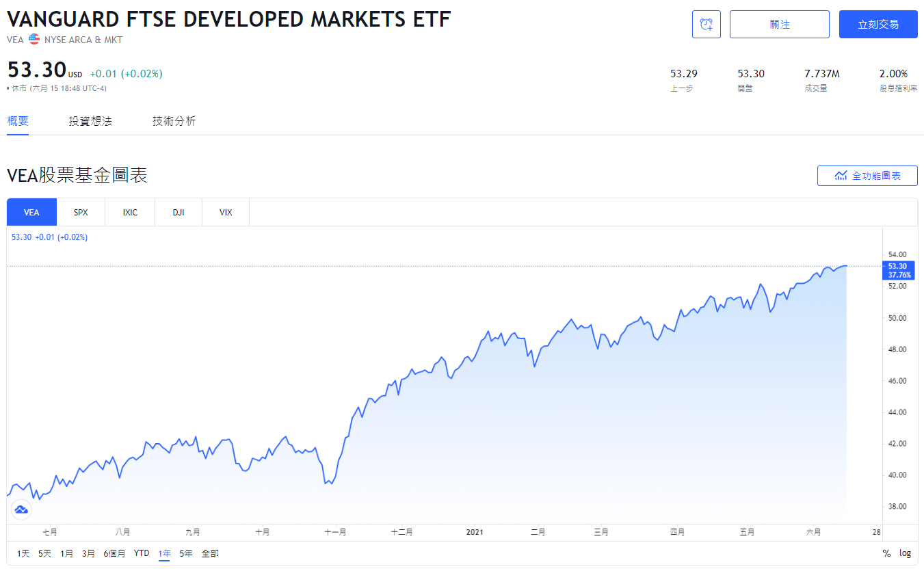The width and height of the screenshot is (924, 571).
Task: Set chart range to 1年
Action: point(164,553)
